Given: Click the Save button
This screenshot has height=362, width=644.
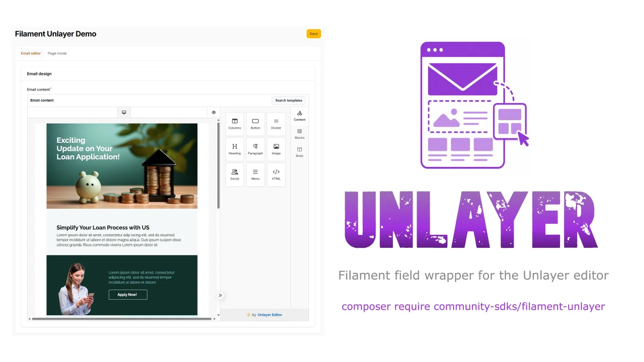Looking at the screenshot, I should [x=313, y=34].
